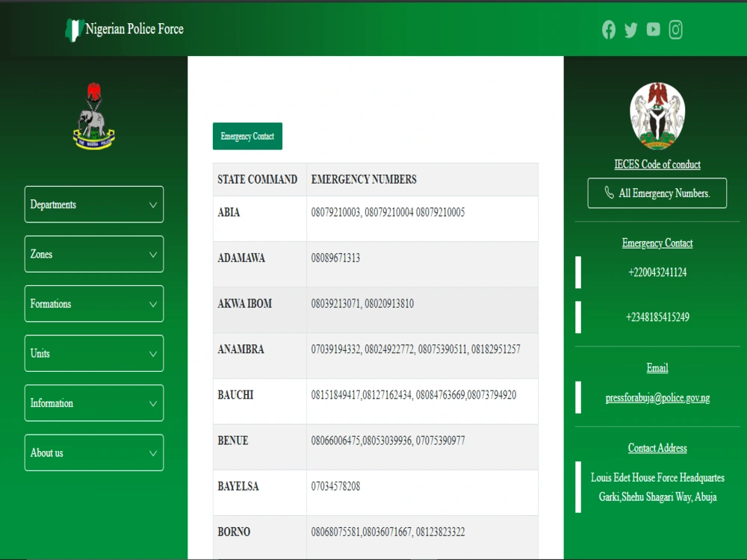
Task: Select the ABIA state row cell
Action: pyautogui.click(x=260, y=219)
